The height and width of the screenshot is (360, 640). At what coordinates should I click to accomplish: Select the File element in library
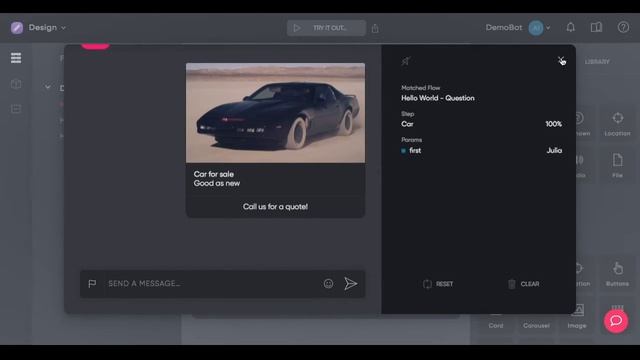point(618,165)
